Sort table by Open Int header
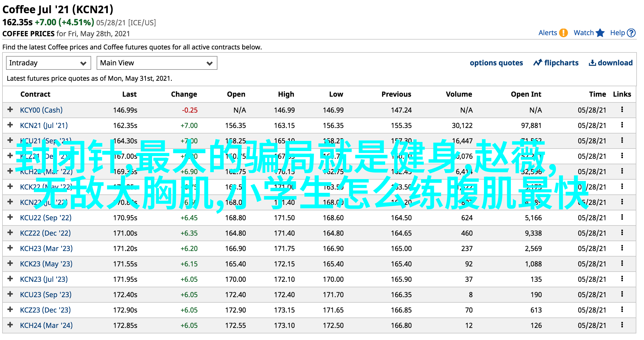Image resolution: width=644 pixels, height=340 pixels. [526, 94]
